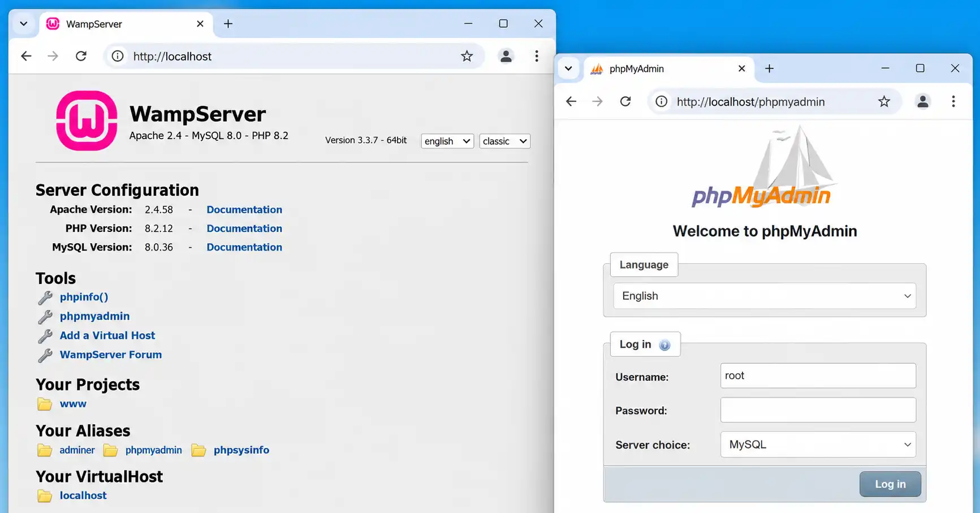Click the wrench icon beside WampServer Forum
This screenshot has height=513, width=980.
pyautogui.click(x=45, y=355)
